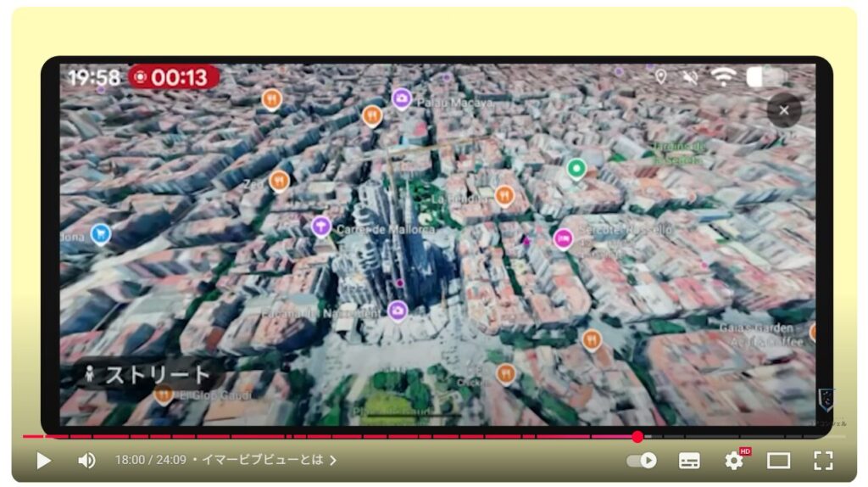The height and width of the screenshot is (487, 868).
Task: Open the video settings gear
Action: [733, 460]
